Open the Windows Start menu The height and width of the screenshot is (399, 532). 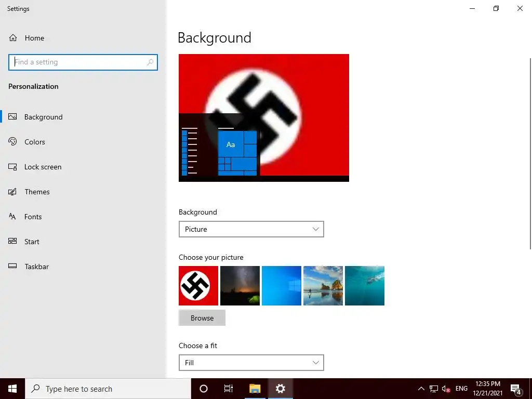coord(12,389)
